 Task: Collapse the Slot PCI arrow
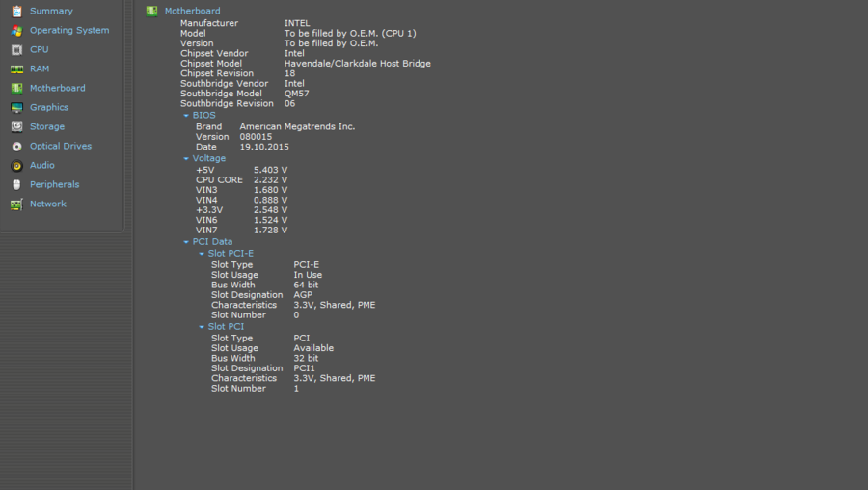(202, 327)
